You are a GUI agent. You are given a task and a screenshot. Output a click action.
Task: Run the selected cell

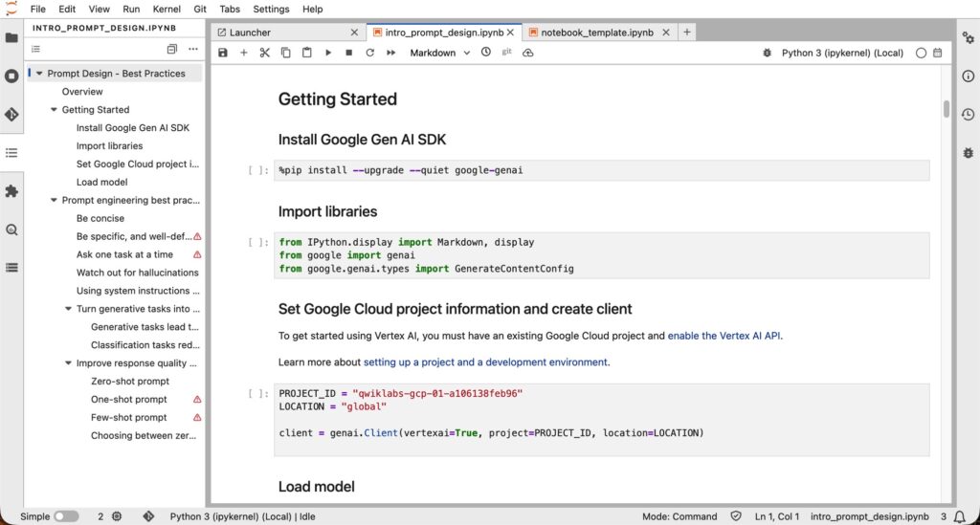(x=327, y=53)
